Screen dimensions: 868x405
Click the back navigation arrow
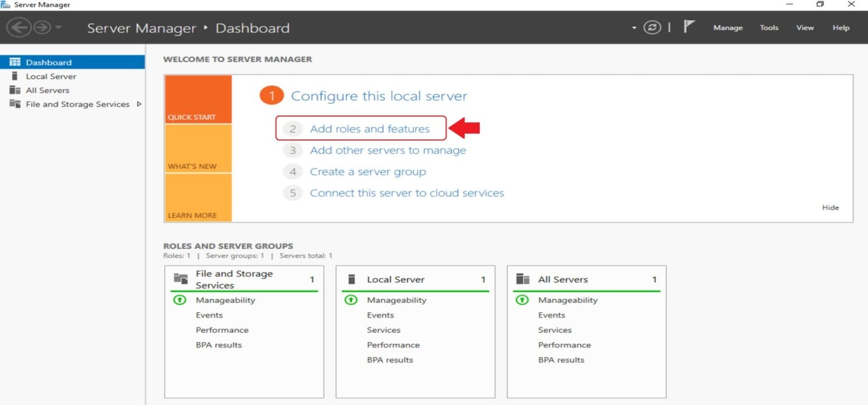[x=20, y=27]
